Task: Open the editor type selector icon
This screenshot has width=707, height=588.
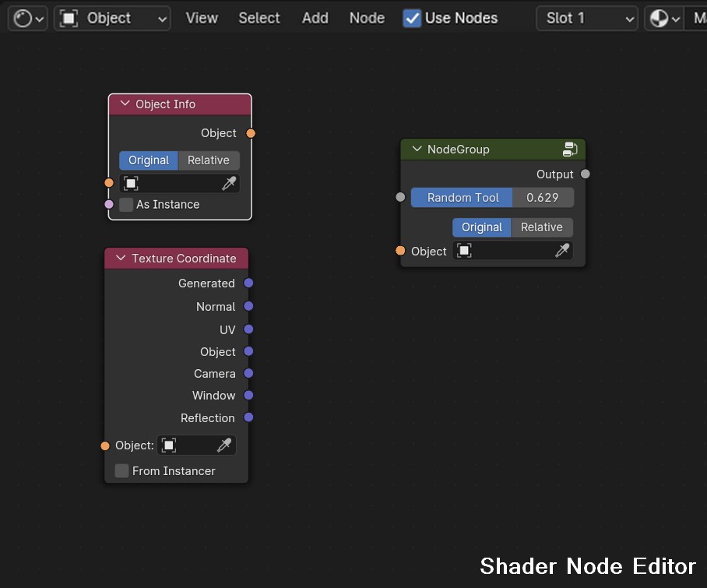Action: pyautogui.click(x=27, y=19)
